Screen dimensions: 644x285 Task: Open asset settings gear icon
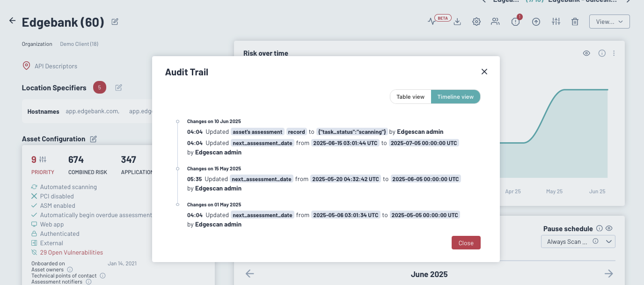pyautogui.click(x=476, y=22)
